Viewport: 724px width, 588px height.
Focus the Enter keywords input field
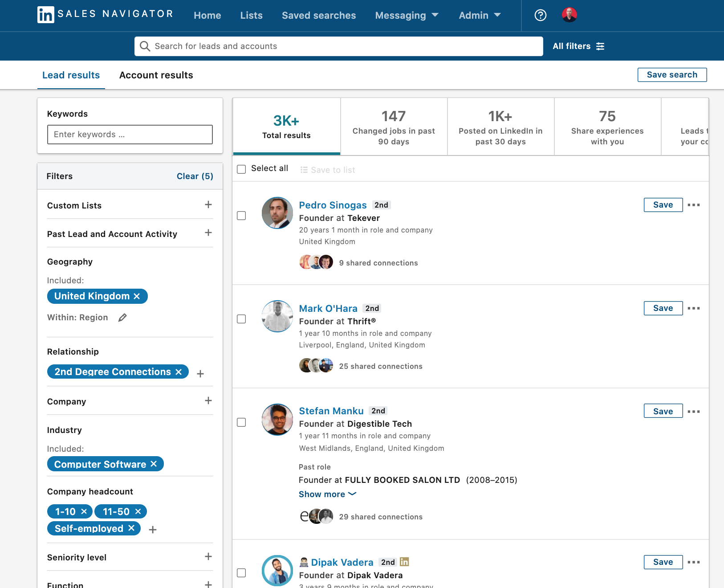point(130,135)
